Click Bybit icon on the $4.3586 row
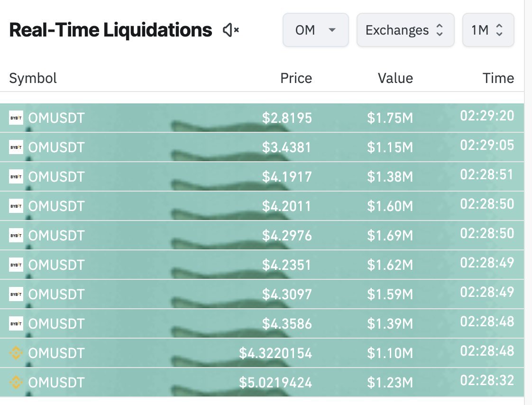532x405 pixels. point(16,324)
